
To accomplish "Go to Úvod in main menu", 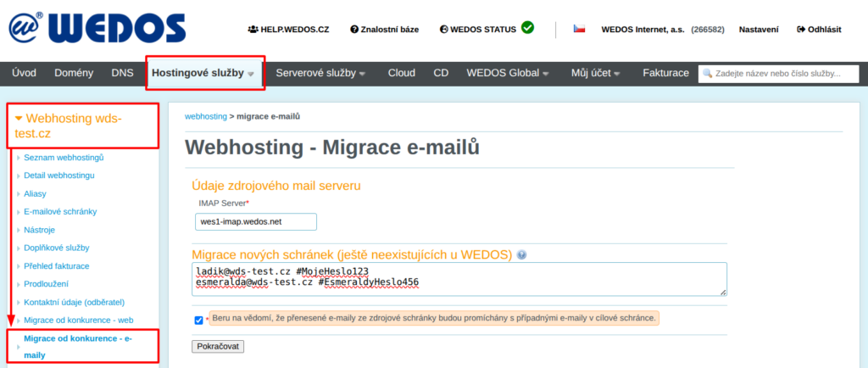I will pyautogui.click(x=25, y=73).
